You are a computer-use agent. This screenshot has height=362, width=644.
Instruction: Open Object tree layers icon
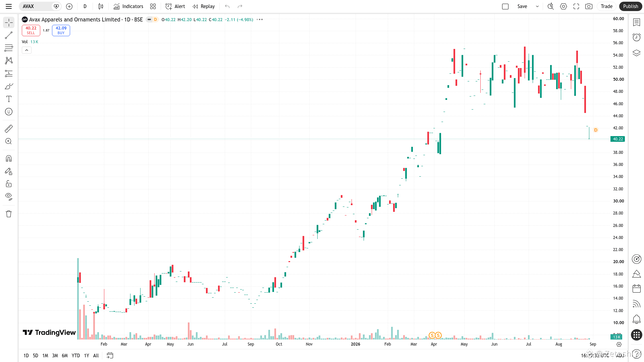coord(636,53)
